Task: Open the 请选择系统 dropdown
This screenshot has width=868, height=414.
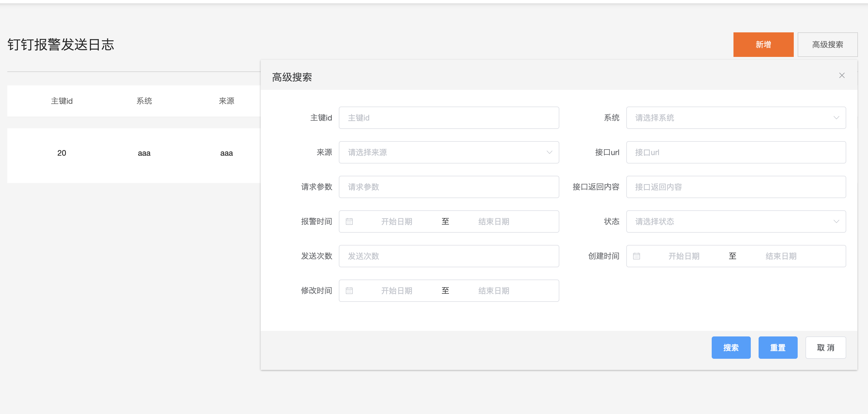Action: click(736, 118)
